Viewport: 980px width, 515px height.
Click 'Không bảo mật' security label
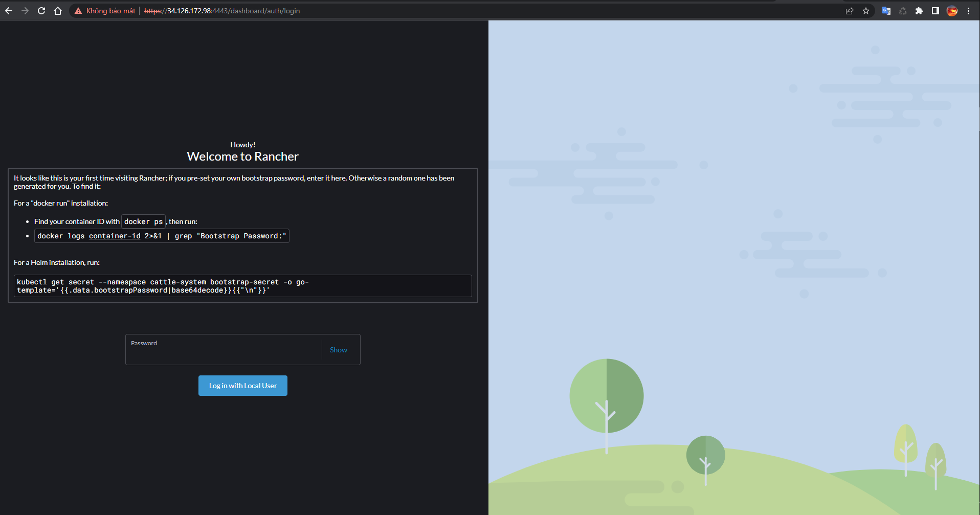coord(111,11)
